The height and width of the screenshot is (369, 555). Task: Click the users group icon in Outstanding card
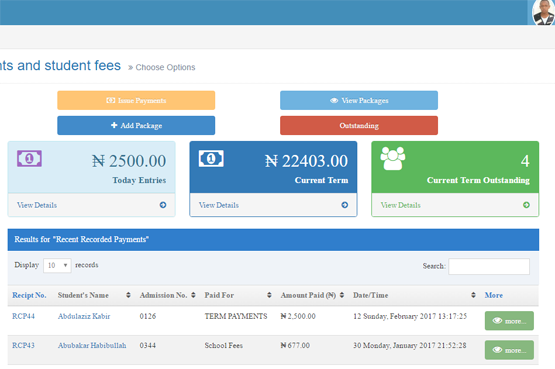(393, 158)
